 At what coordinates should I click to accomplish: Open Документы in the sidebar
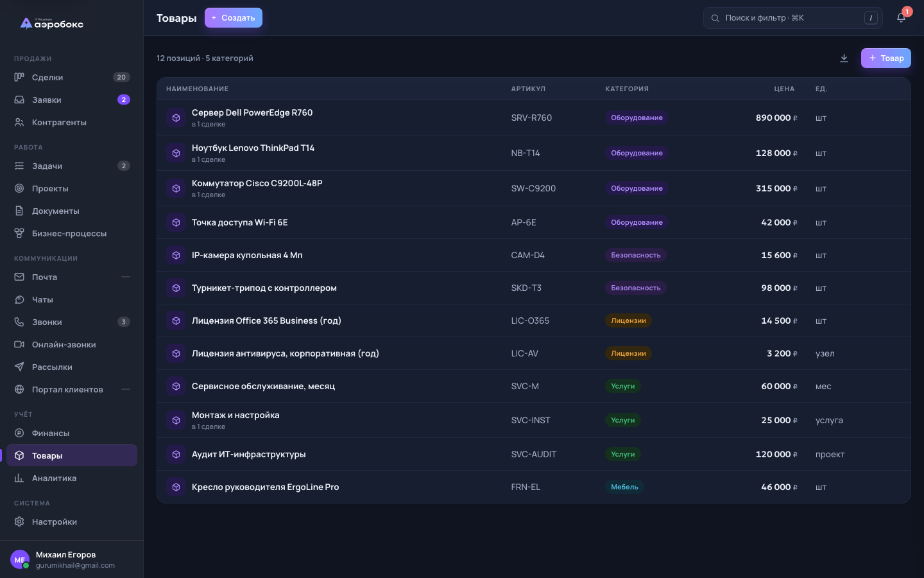click(72, 211)
